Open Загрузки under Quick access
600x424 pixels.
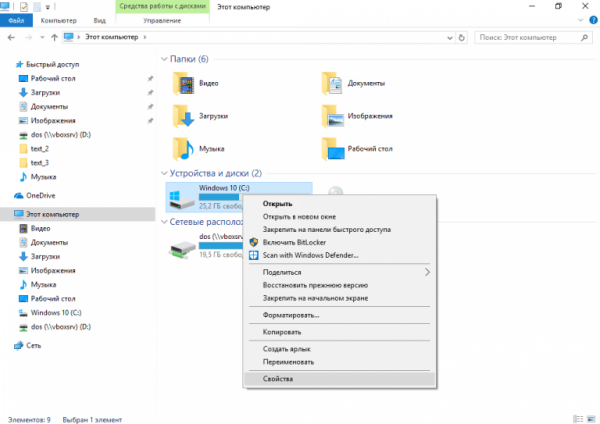click(x=45, y=93)
